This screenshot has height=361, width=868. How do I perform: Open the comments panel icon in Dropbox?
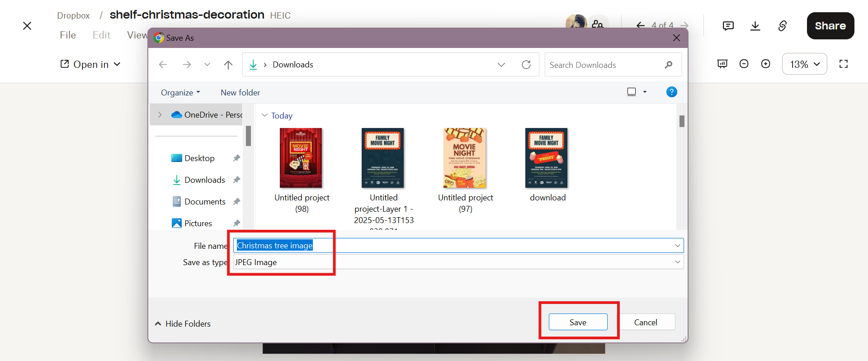coord(728,26)
